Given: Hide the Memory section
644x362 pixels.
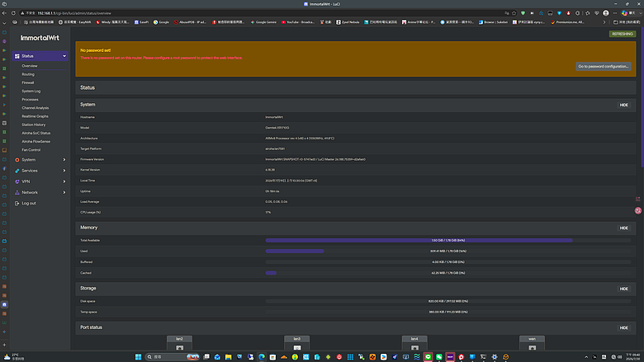Looking at the screenshot, I should pos(623,228).
